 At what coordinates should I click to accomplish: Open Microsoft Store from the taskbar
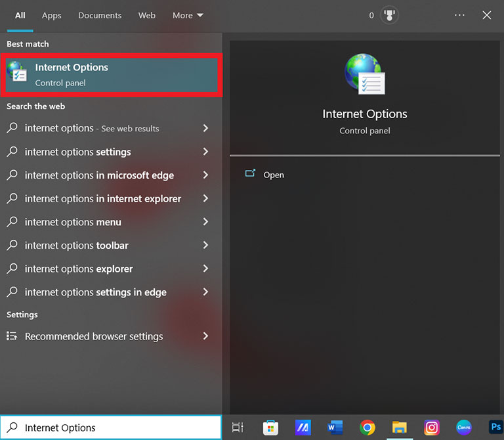tap(270, 428)
